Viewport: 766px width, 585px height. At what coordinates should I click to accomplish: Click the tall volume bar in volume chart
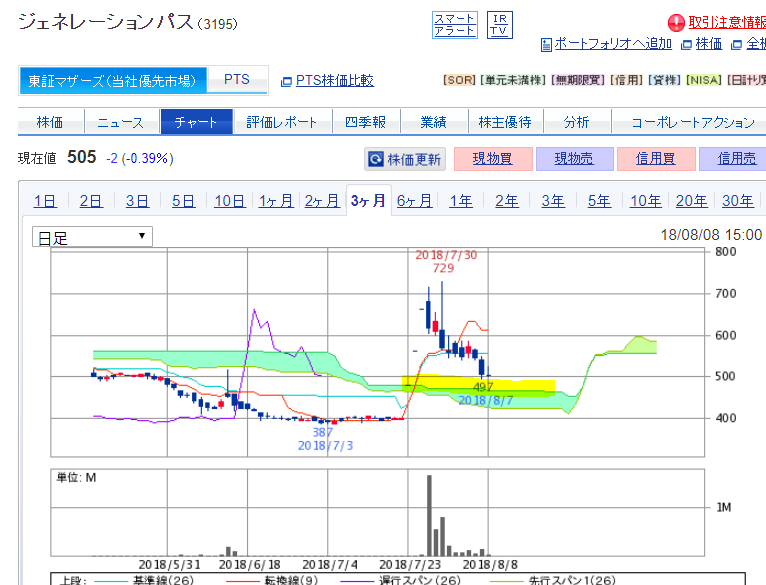click(x=429, y=514)
